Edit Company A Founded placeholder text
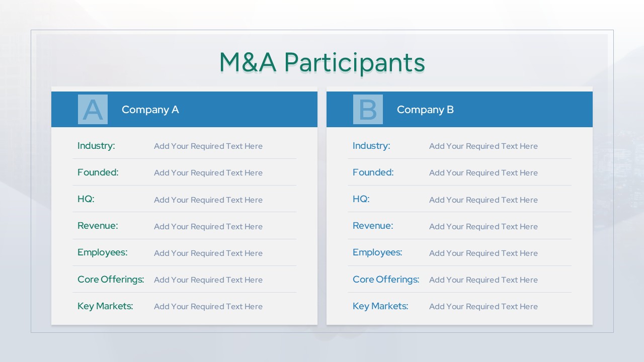This screenshot has width=644, height=362. coord(208,173)
